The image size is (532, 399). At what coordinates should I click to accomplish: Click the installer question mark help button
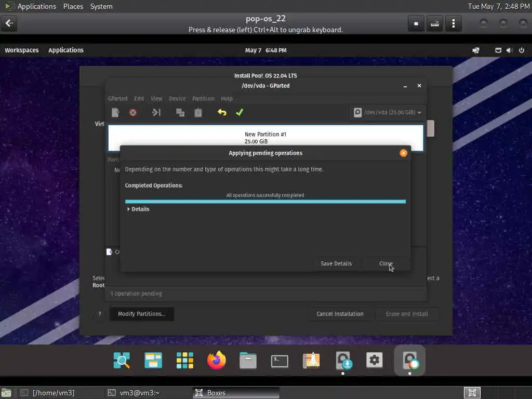[x=100, y=314]
